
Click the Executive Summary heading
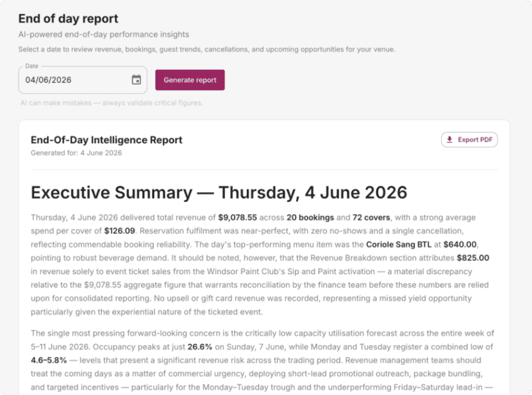(x=219, y=193)
